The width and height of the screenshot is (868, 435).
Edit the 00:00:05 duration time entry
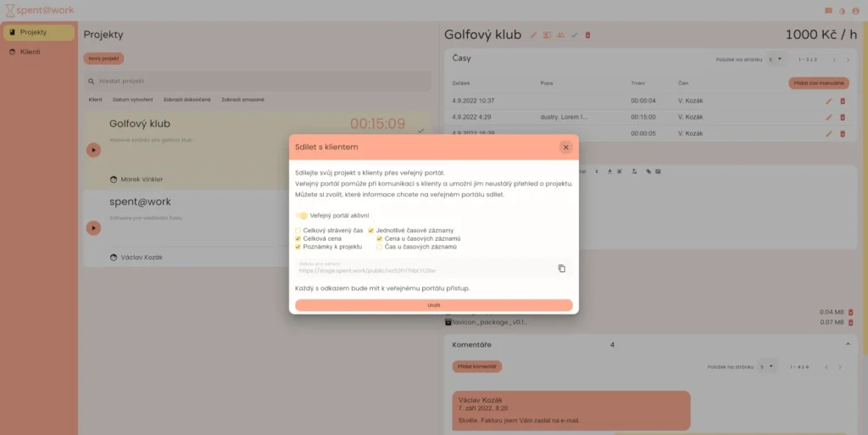click(x=829, y=133)
